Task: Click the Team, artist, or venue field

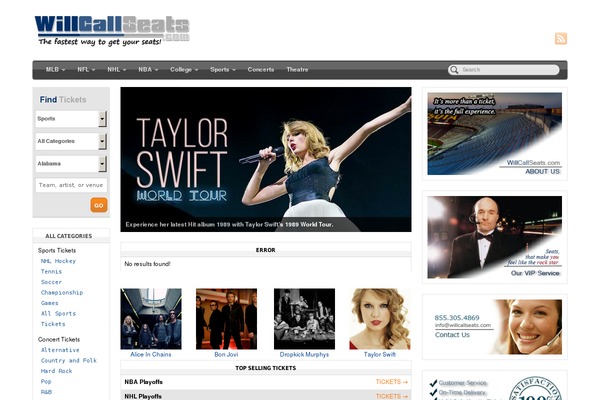Action: coord(71,185)
